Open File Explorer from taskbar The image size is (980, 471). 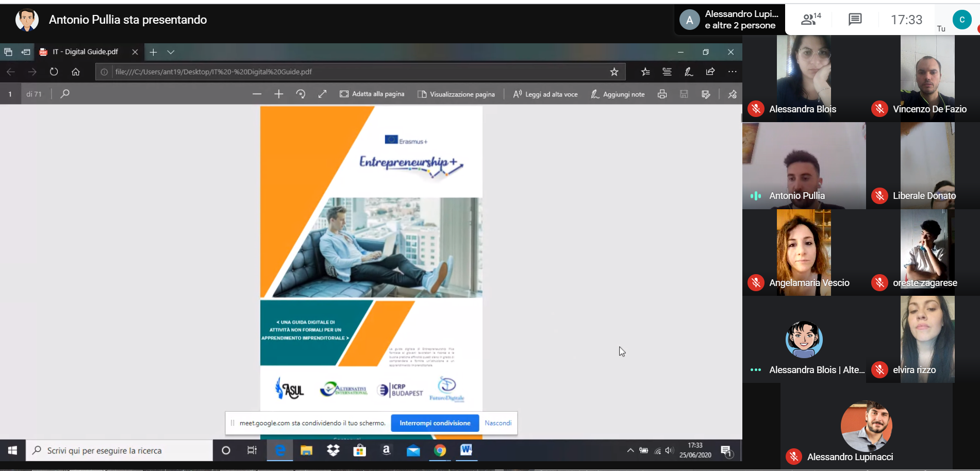click(307, 450)
